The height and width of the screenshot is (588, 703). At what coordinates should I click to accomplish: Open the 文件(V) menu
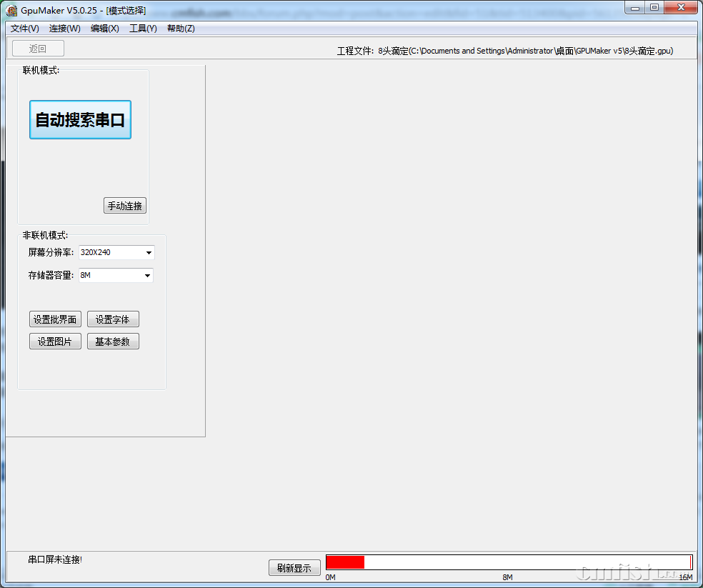coord(25,29)
